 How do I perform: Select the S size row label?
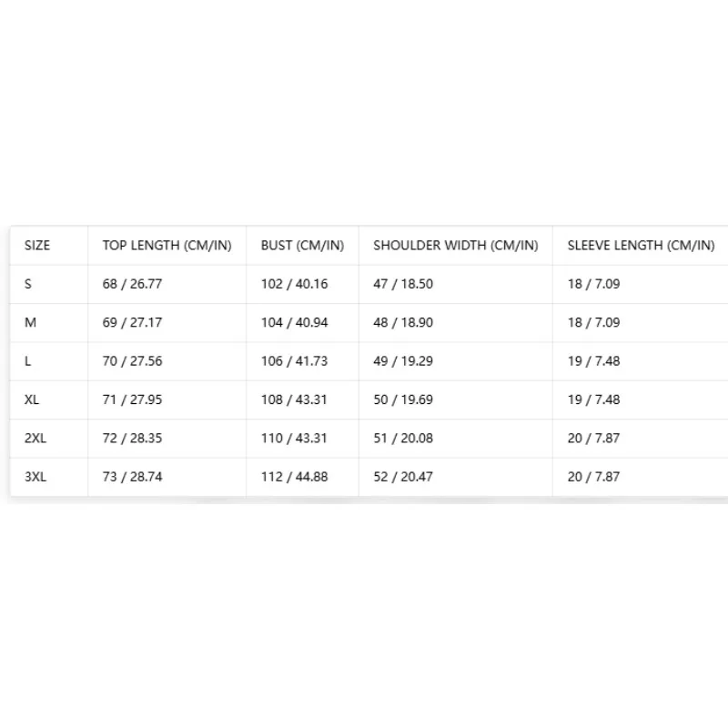tap(28, 284)
